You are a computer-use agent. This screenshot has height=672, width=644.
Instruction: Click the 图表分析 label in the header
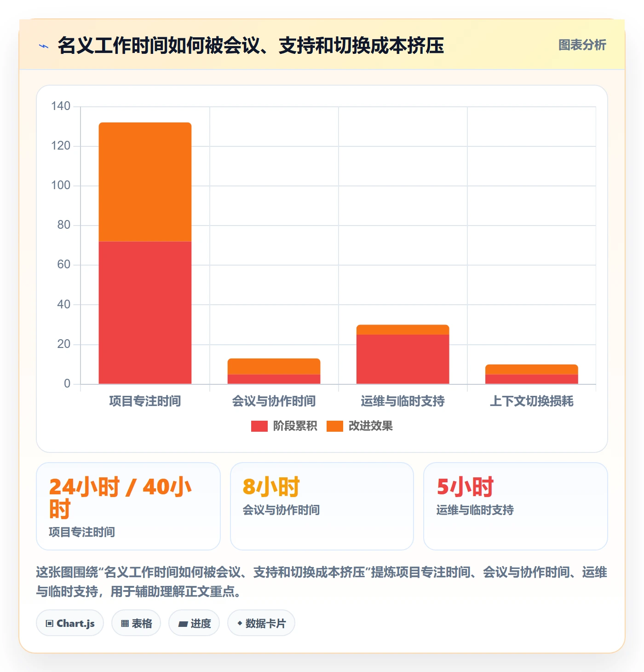click(x=582, y=45)
